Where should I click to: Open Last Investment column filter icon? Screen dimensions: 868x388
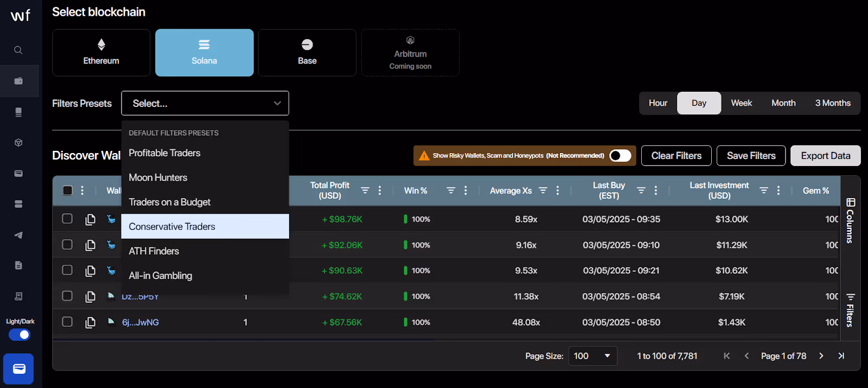pyautogui.click(x=764, y=190)
